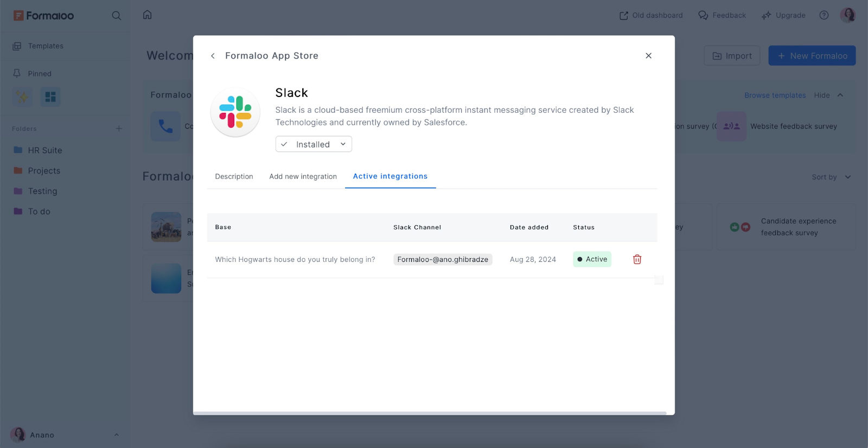Click the Base column header
The width and height of the screenshot is (868, 448).
[223, 227]
